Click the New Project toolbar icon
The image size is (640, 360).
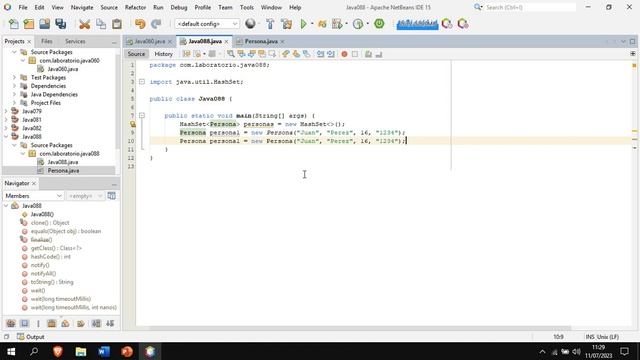[29, 24]
